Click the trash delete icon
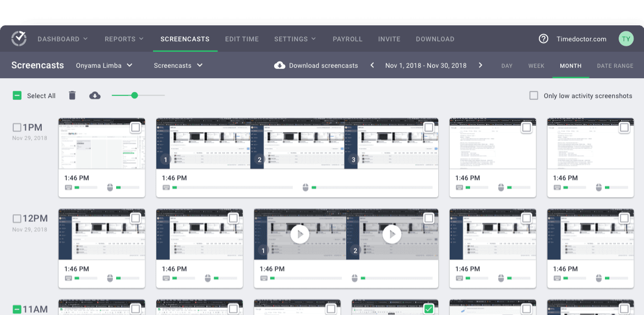The image size is (644, 315). tap(72, 95)
